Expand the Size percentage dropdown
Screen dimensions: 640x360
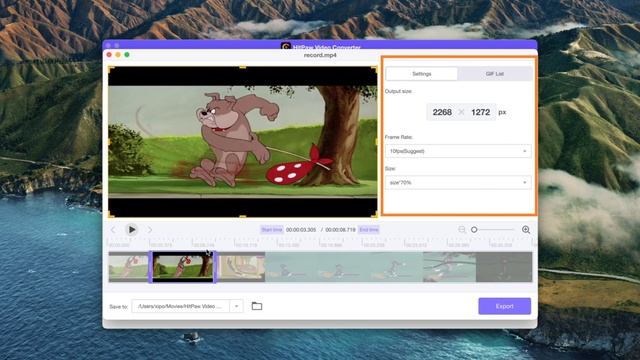(458, 182)
